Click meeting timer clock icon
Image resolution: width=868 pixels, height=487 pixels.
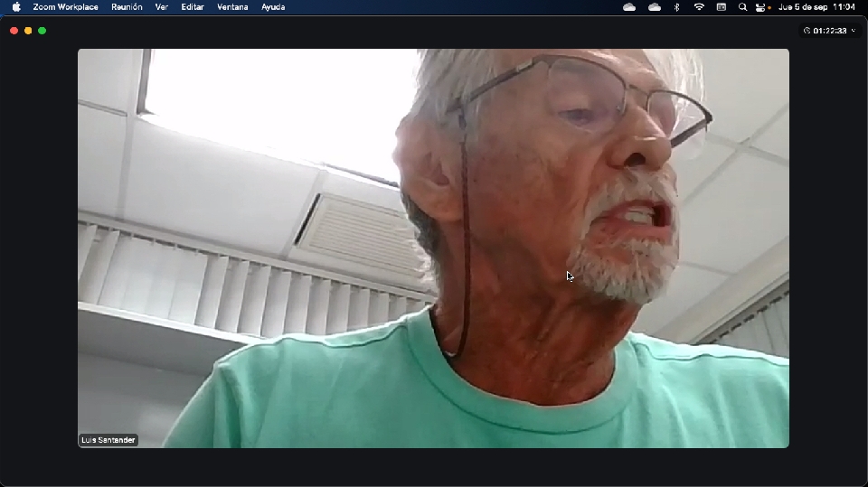807,31
